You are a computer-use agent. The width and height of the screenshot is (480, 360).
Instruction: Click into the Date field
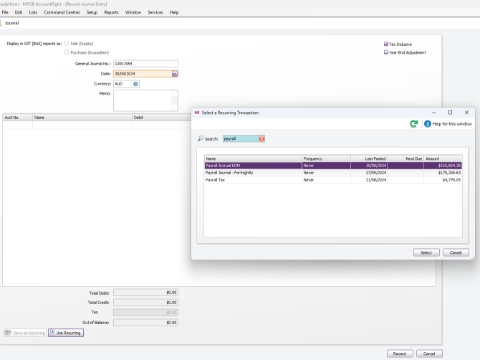point(142,74)
